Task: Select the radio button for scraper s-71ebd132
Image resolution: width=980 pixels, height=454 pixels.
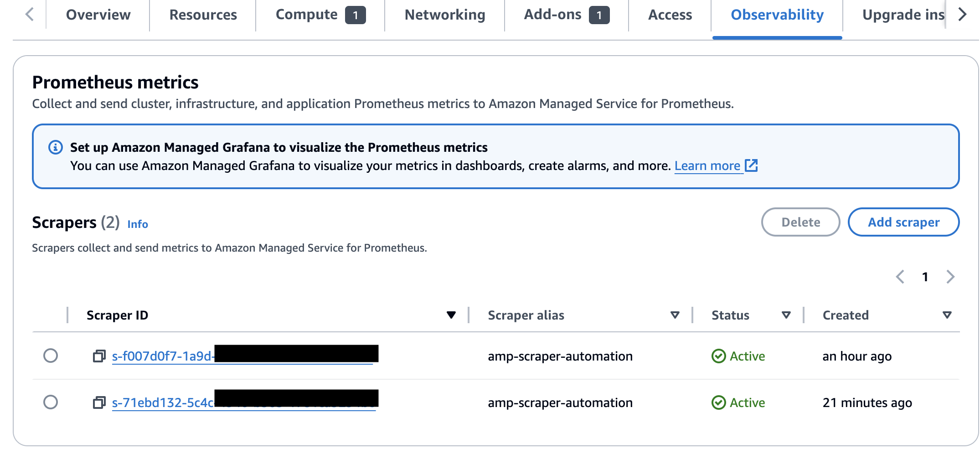Action: tap(51, 403)
